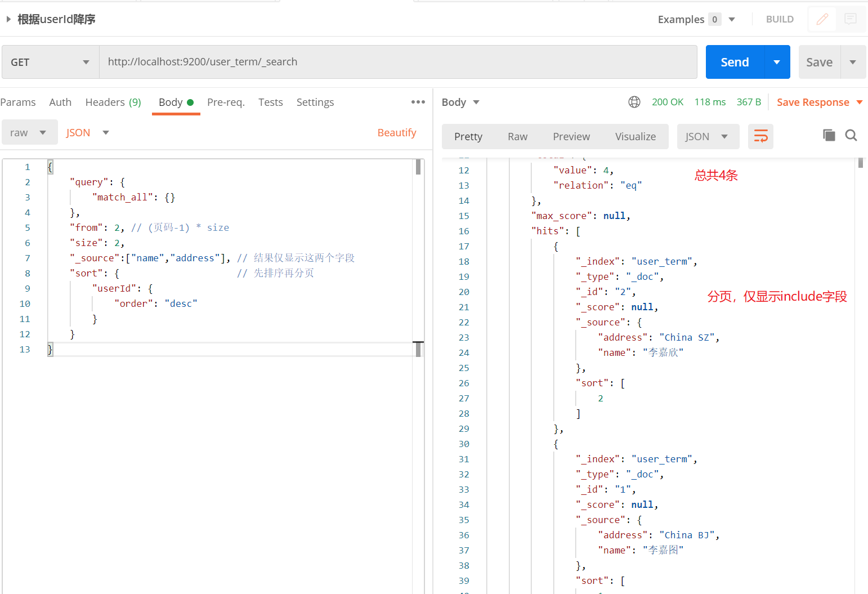This screenshot has height=594, width=868.
Task: Switch to the Headers (9) tab
Action: [113, 102]
